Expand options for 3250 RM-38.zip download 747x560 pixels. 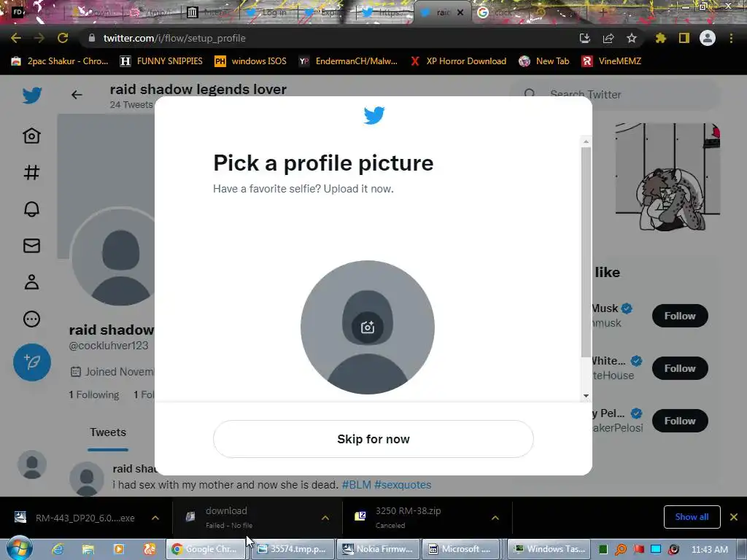coord(495,518)
